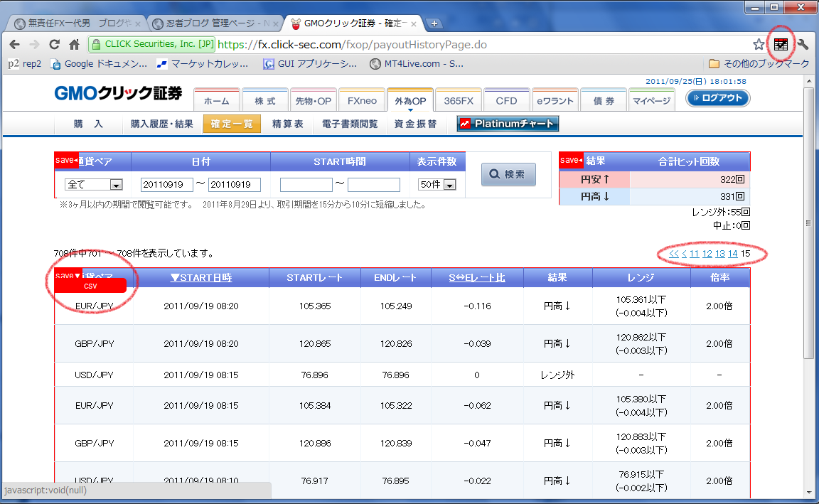Open the eワラント navigation tab

tap(555, 100)
